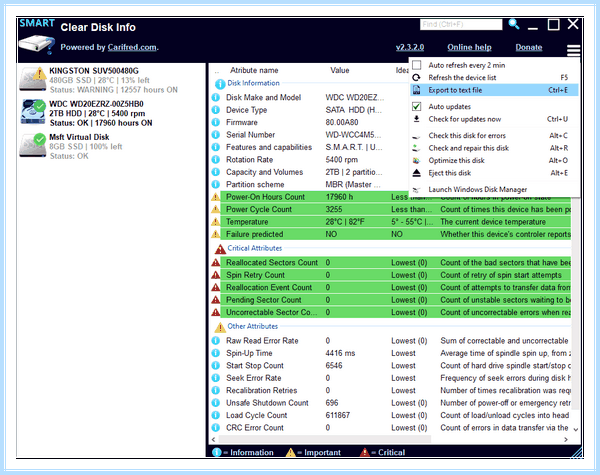Click info icon beside Rotation Rate
The height and width of the screenshot is (475, 600).
(x=216, y=160)
